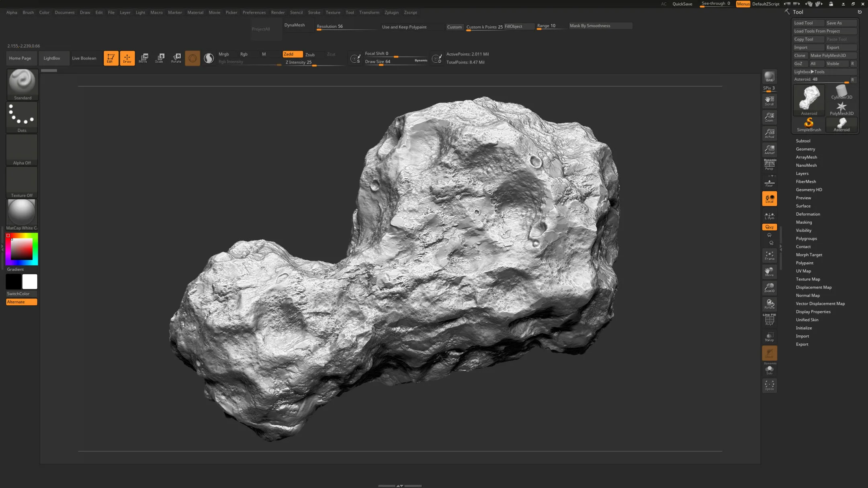
Task: Toggle XYZ rotation mode
Action: pos(769,227)
